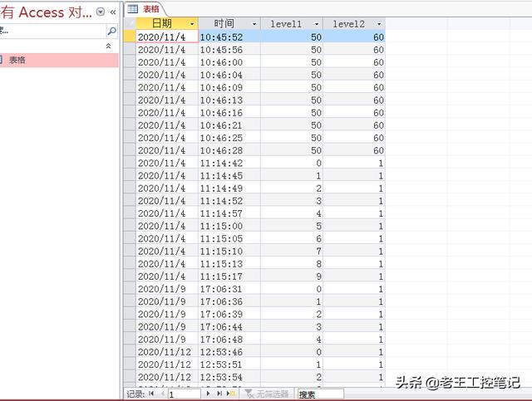
Task: Click the level1 value in row 11:15:13
Action: click(292, 264)
